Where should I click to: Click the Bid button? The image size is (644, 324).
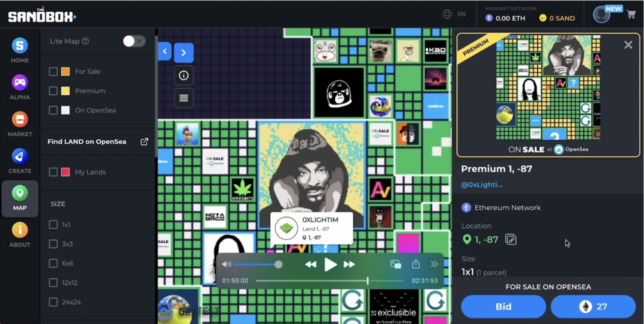coord(503,307)
